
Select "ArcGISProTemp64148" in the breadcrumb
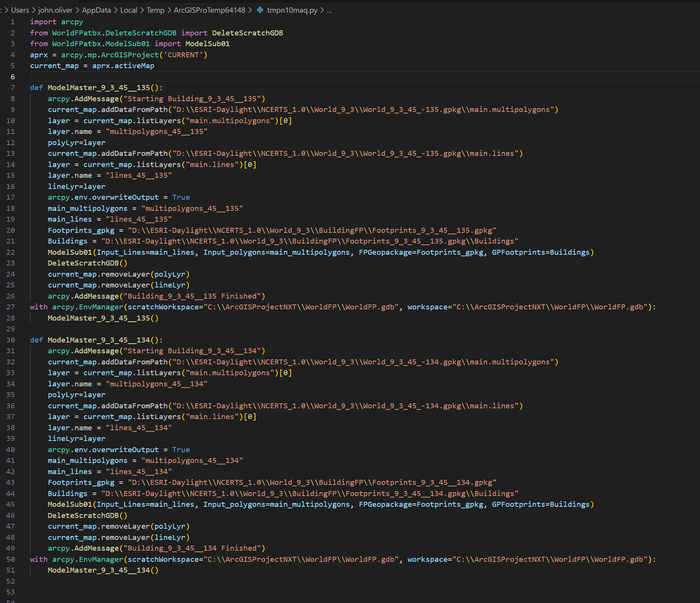(209, 10)
